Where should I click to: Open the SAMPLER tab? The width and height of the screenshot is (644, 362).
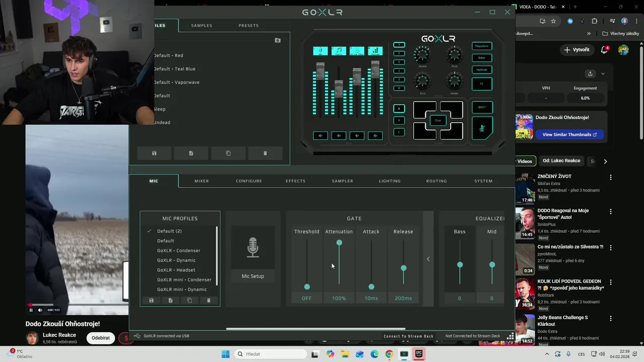coord(343,181)
